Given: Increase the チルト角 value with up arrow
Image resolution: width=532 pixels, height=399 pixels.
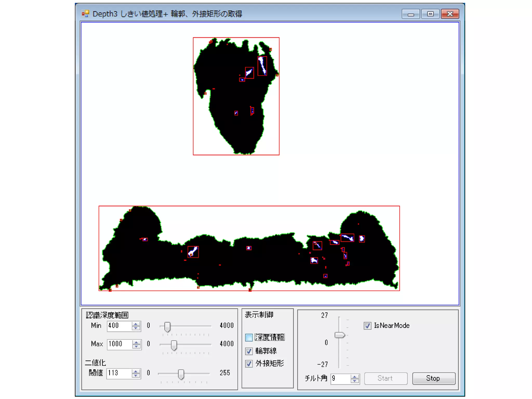Looking at the screenshot, I should tap(355, 376).
